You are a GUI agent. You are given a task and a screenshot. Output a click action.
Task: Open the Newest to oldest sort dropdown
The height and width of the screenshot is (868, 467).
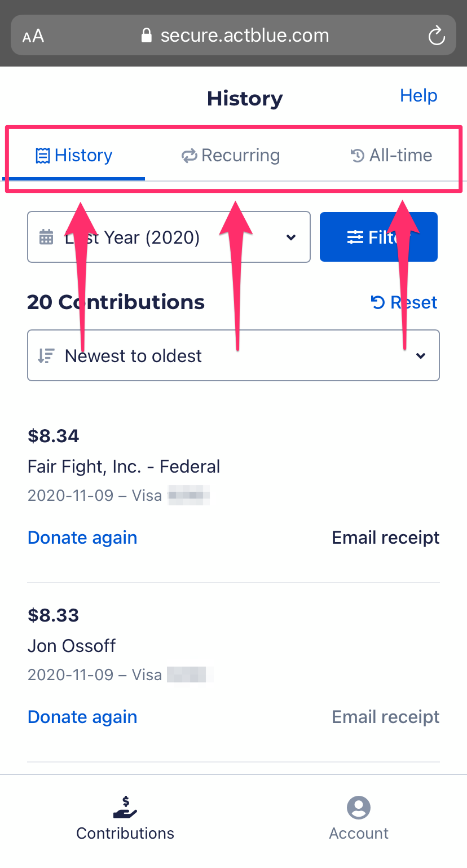[233, 355]
